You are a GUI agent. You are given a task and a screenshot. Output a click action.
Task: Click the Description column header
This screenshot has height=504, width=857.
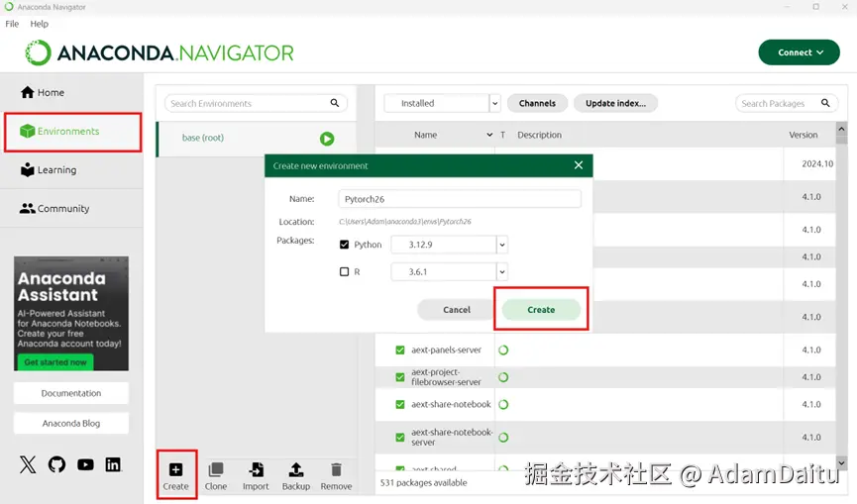point(539,135)
